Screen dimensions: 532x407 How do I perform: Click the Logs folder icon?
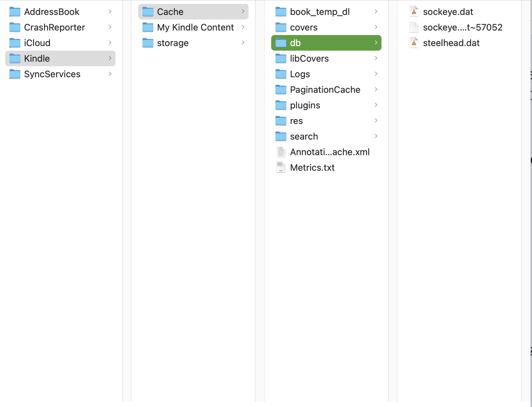281,74
